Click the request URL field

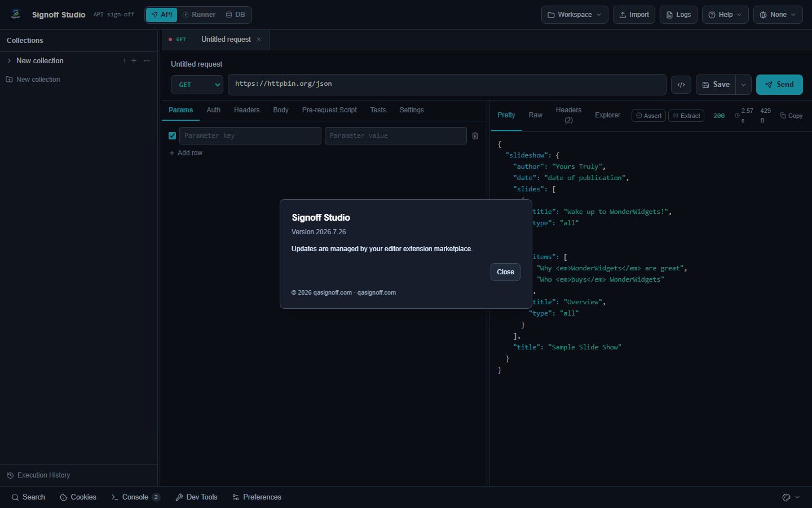[x=447, y=85]
